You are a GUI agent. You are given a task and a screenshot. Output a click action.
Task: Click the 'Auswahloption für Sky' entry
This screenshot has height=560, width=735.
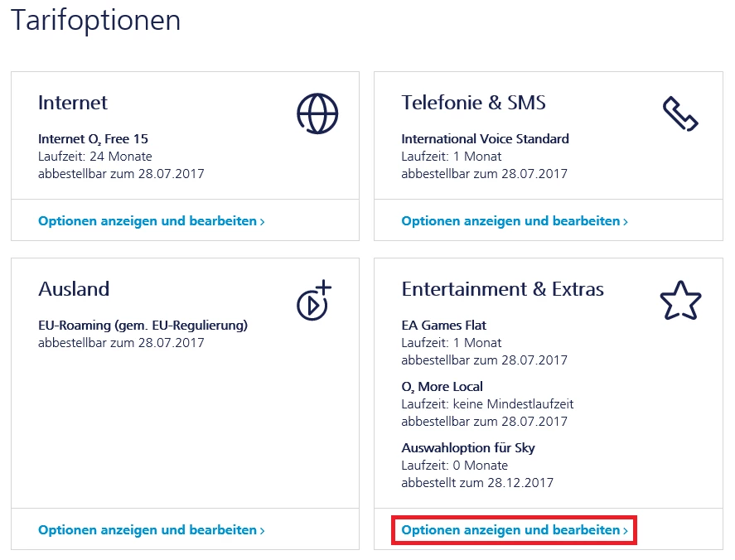click(x=468, y=447)
